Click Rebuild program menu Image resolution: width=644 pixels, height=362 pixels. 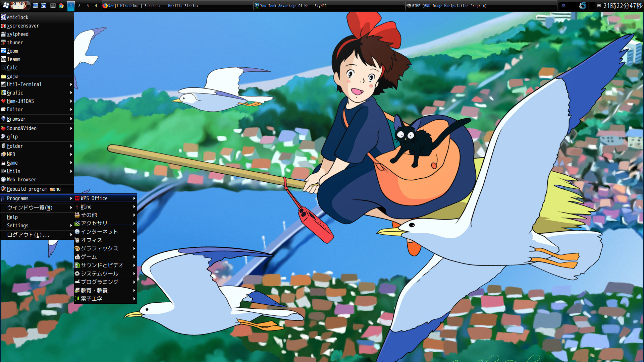[x=34, y=189]
